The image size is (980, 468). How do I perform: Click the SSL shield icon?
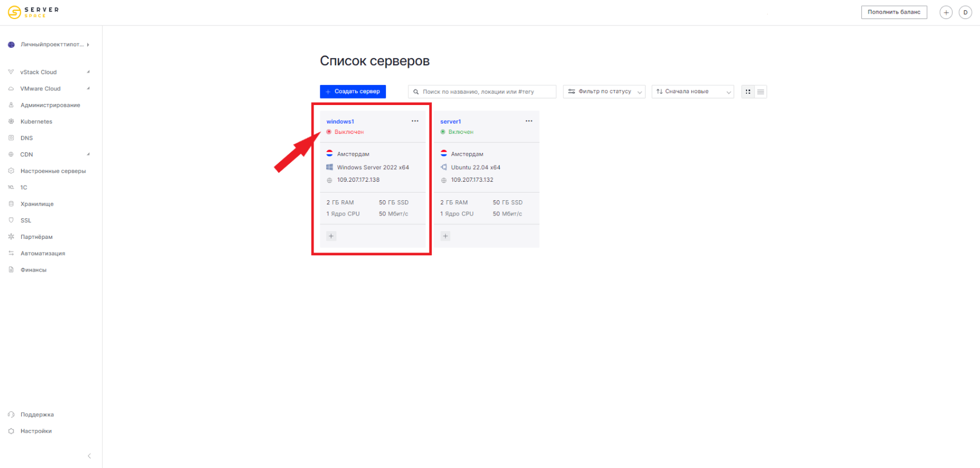point(11,220)
